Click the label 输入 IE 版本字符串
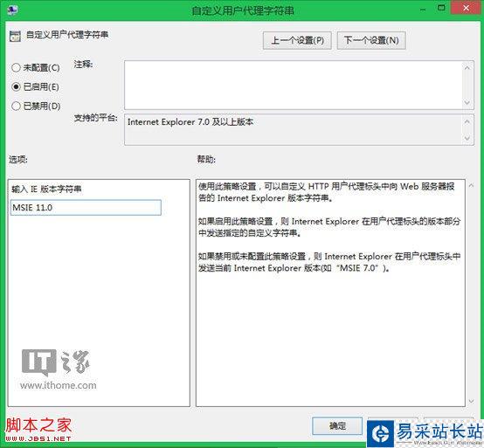The height and width of the screenshot is (448, 484). point(46,189)
